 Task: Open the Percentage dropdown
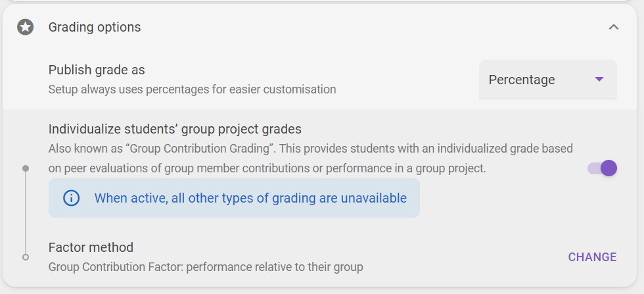548,80
